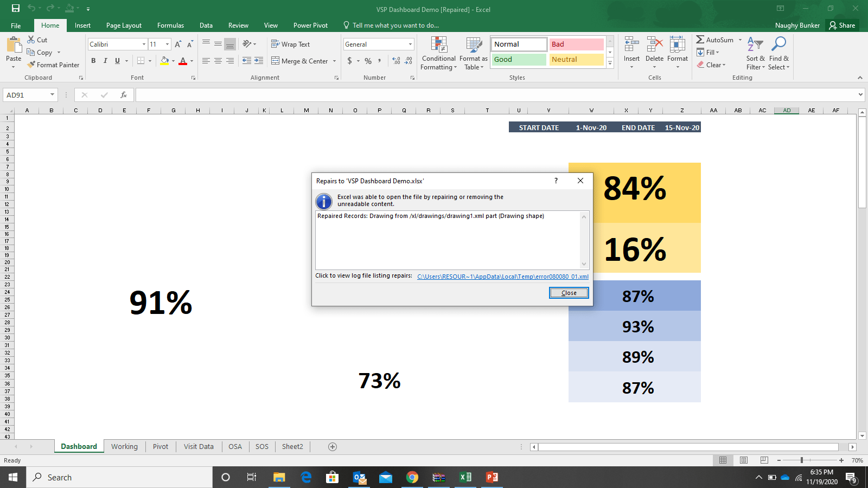Open the repair log file link
Viewport: 868px width, 488px height.
502,276
